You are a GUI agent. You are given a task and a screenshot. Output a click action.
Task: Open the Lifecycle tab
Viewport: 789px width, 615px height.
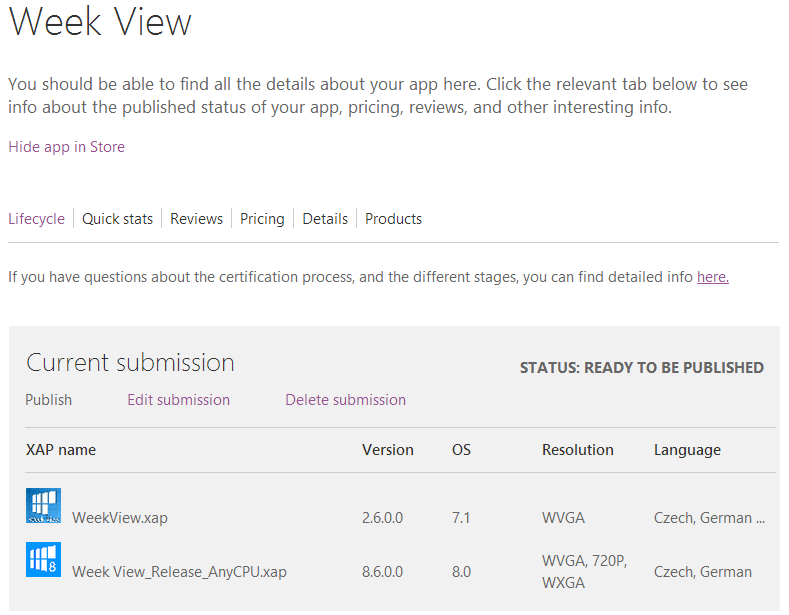coord(36,219)
